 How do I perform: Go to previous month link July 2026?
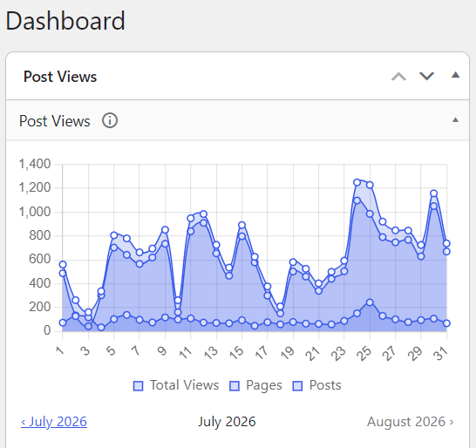(54, 422)
